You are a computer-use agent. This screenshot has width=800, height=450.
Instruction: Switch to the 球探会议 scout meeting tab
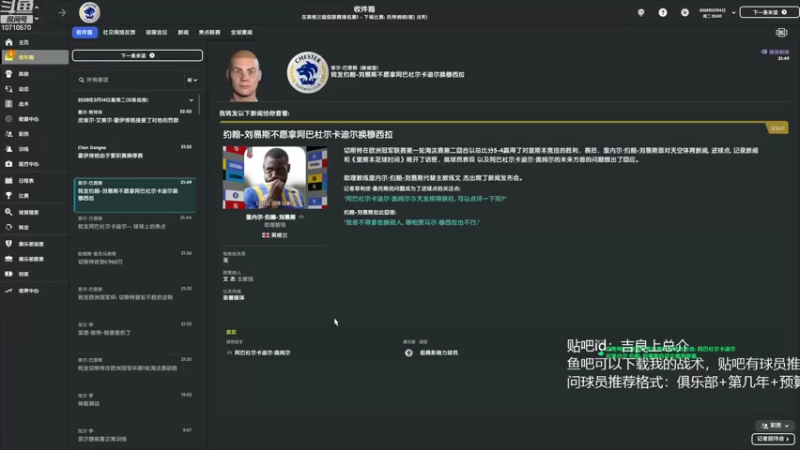[x=156, y=32]
